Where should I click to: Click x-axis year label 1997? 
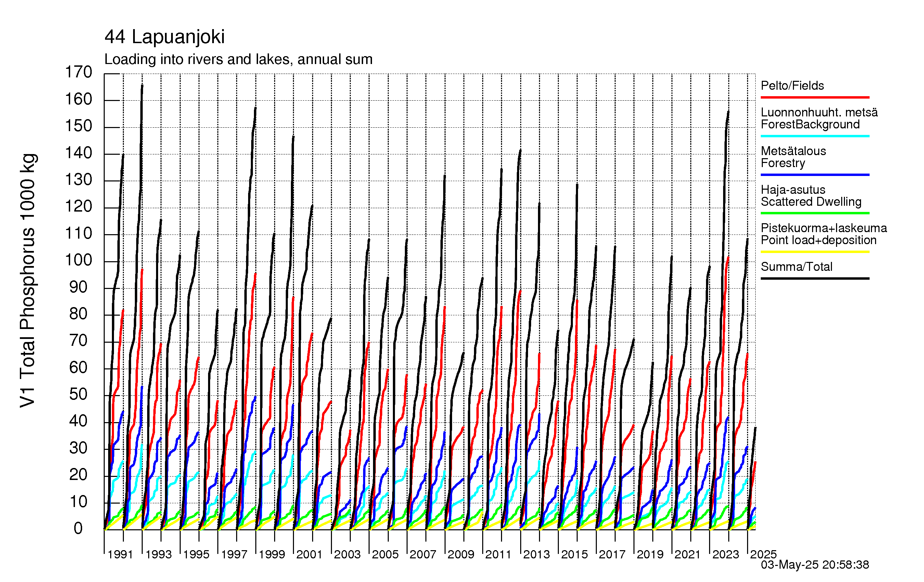tap(234, 554)
